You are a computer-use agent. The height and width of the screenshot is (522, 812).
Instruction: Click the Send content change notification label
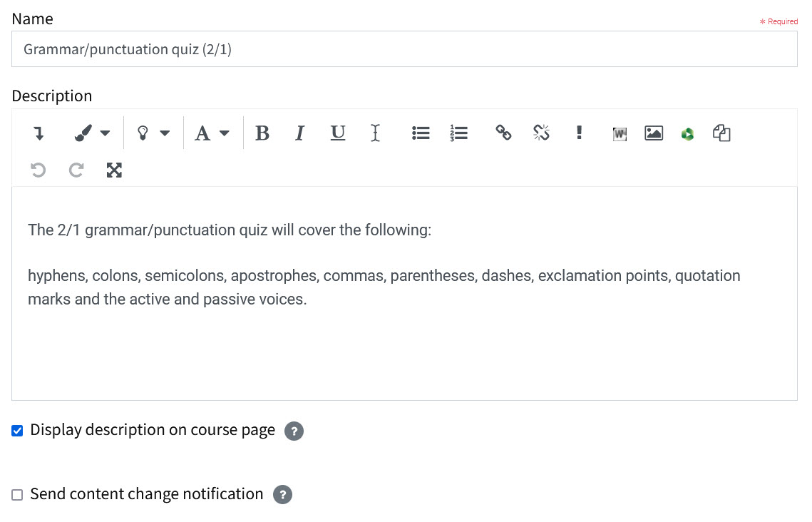pos(147,494)
